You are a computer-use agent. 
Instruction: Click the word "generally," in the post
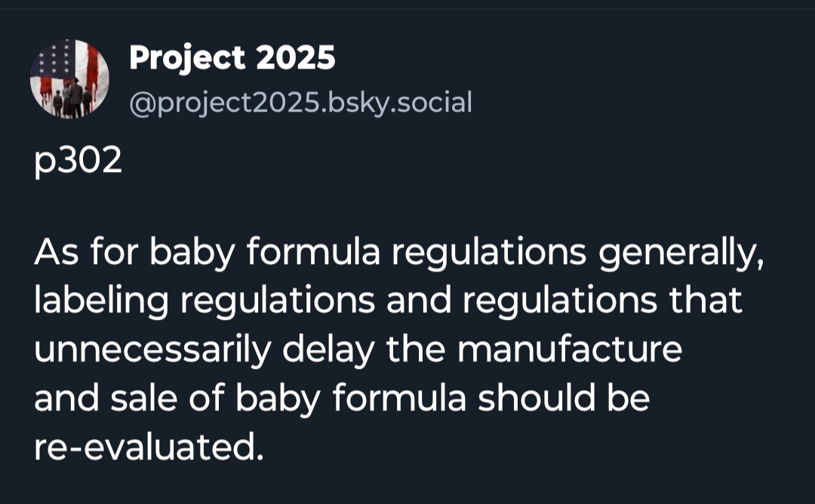pyautogui.click(x=680, y=254)
